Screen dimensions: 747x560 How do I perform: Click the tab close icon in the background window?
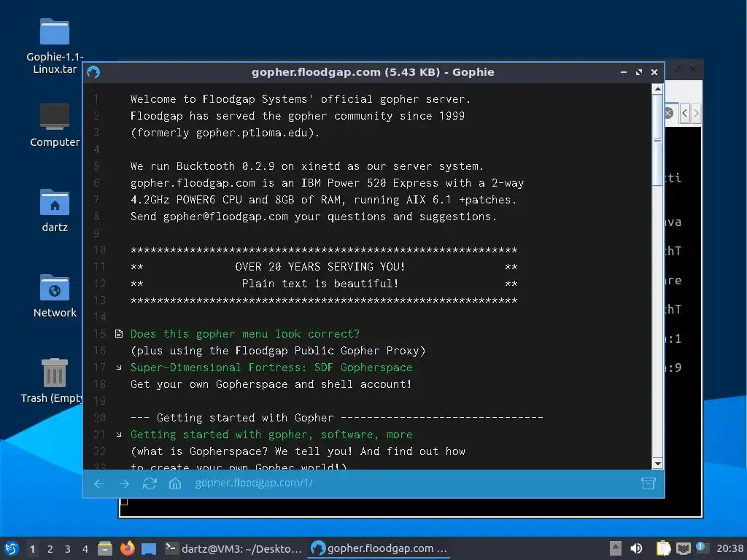pyautogui.click(x=669, y=113)
